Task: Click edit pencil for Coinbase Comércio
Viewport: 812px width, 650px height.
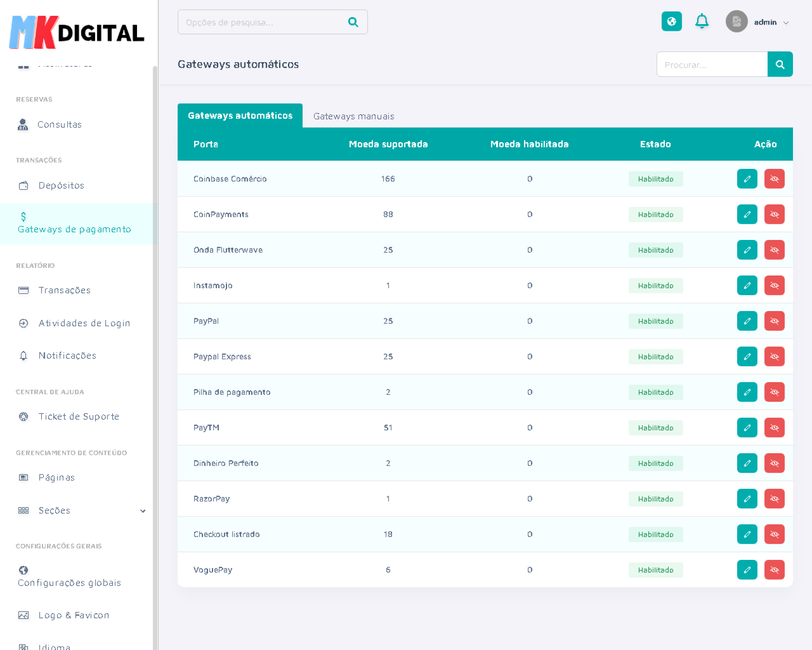Action: (747, 179)
